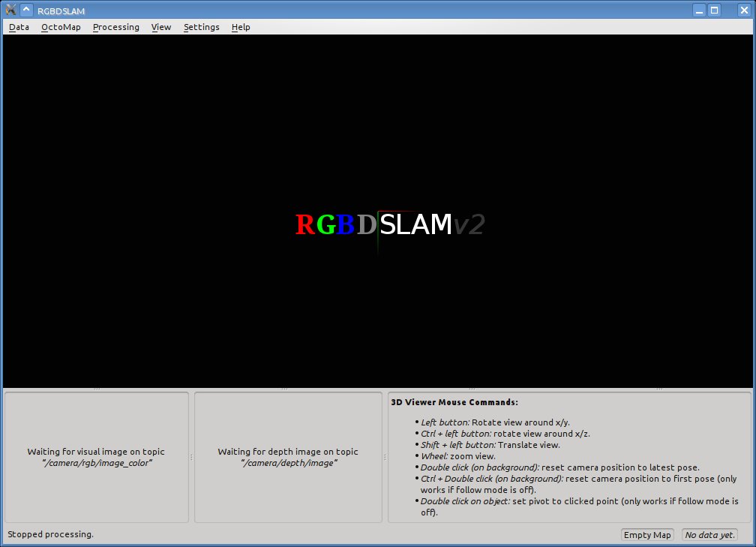The height and width of the screenshot is (547, 756).
Task: Click '/camera/depth/image' topic text
Action: pos(289,463)
